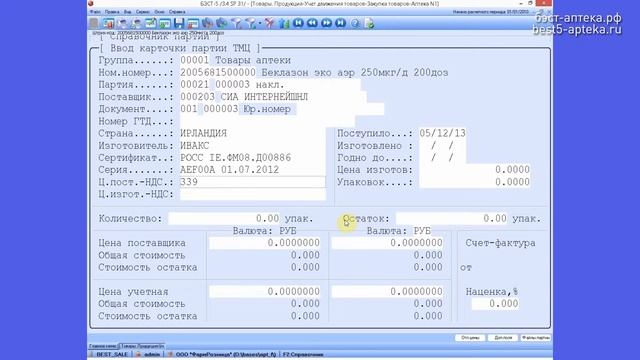This screenshot has width=640, height=360.
Task: Click the left Цена поставщика field
Action: point(265,243)
